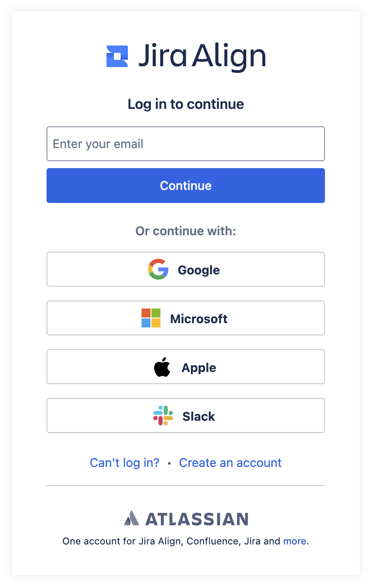Focus the 'Enter your email' field
This screenshot has height=588, width=375.
[186, 144]
